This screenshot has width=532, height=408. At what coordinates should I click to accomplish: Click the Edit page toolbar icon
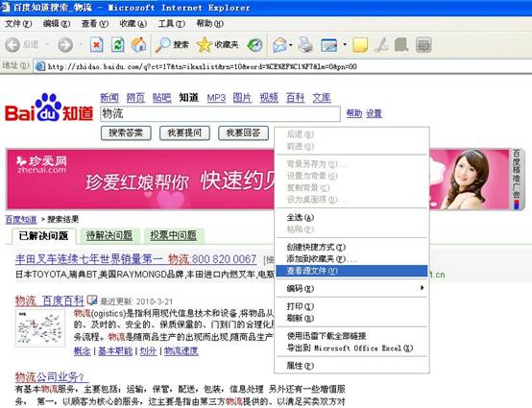pyautogui.click(x=328, y=45)
